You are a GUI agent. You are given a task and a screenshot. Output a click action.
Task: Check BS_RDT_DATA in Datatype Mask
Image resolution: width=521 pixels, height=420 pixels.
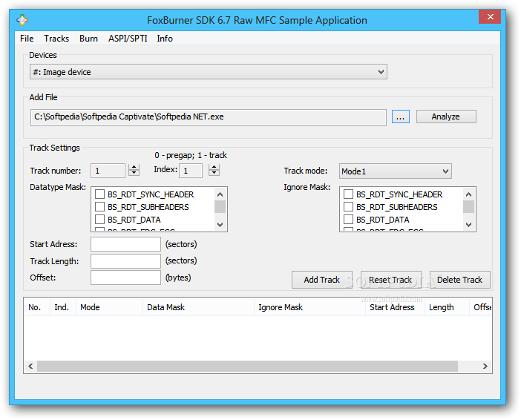(x=99, y=220)
